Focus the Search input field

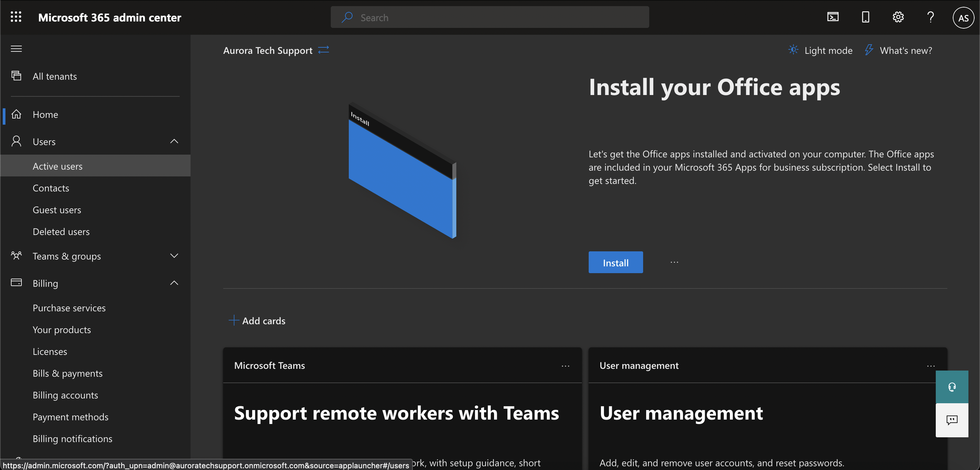click(490, 17)
